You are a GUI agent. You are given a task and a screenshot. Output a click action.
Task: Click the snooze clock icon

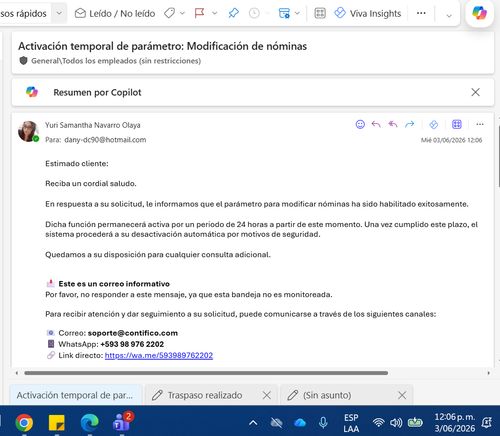coord(254,13)
